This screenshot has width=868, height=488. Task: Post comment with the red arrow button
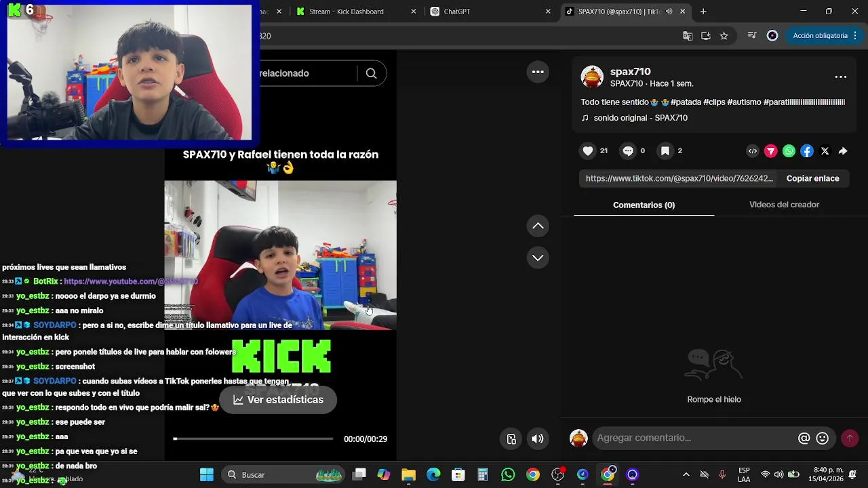[850, 439]
